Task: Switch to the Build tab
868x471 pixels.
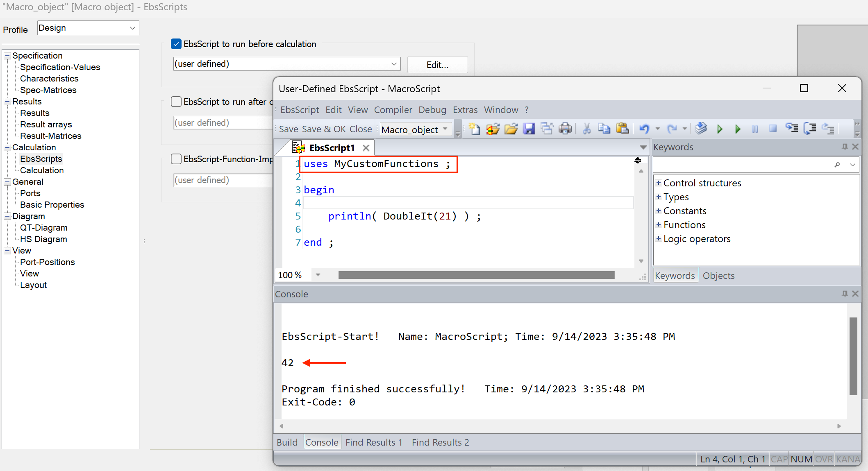Action: pos(287,442)
